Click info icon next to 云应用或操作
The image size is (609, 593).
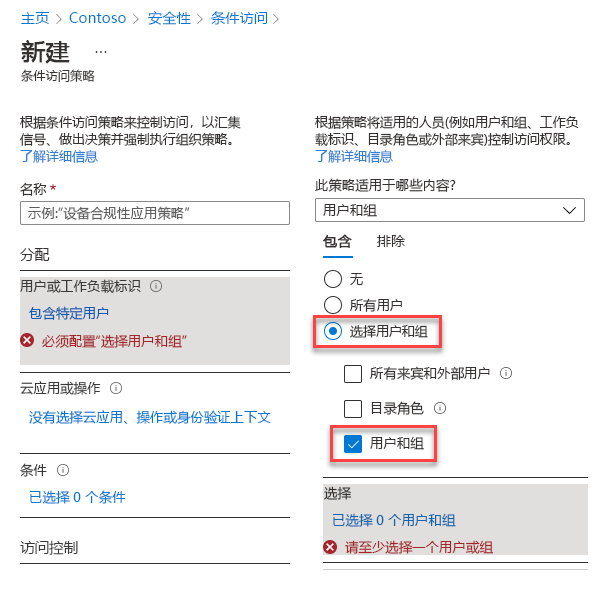[x=117, y=388]
